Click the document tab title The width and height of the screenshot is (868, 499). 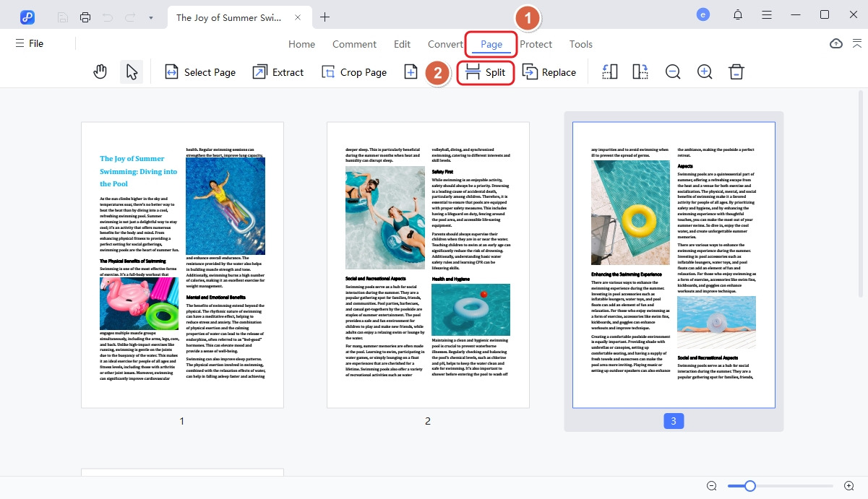(230, 17)
